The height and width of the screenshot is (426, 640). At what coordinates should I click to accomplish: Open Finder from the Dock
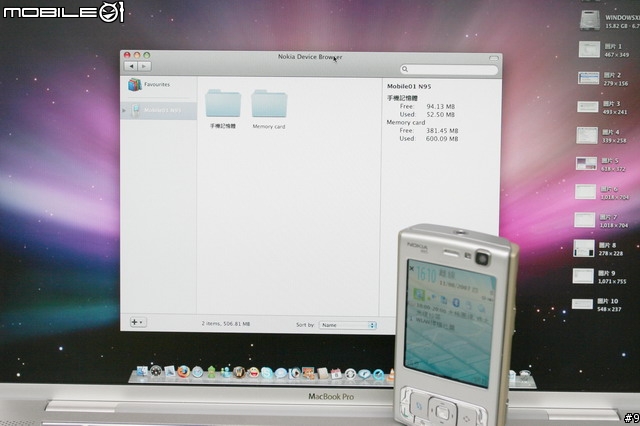pyautogui.click(x=141, y=371)
